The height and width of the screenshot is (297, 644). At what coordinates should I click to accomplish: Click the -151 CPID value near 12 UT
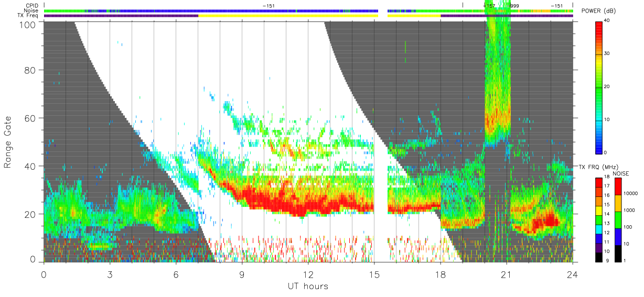tap(268, 6)
